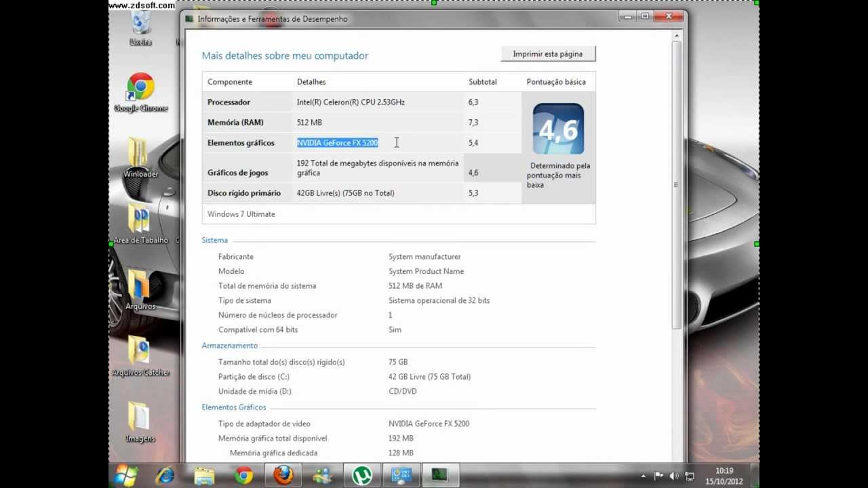This screenshot has height=488, width=868.
Task: Select the Area de Trabalho desktop icon
Action: coord(140,224)
